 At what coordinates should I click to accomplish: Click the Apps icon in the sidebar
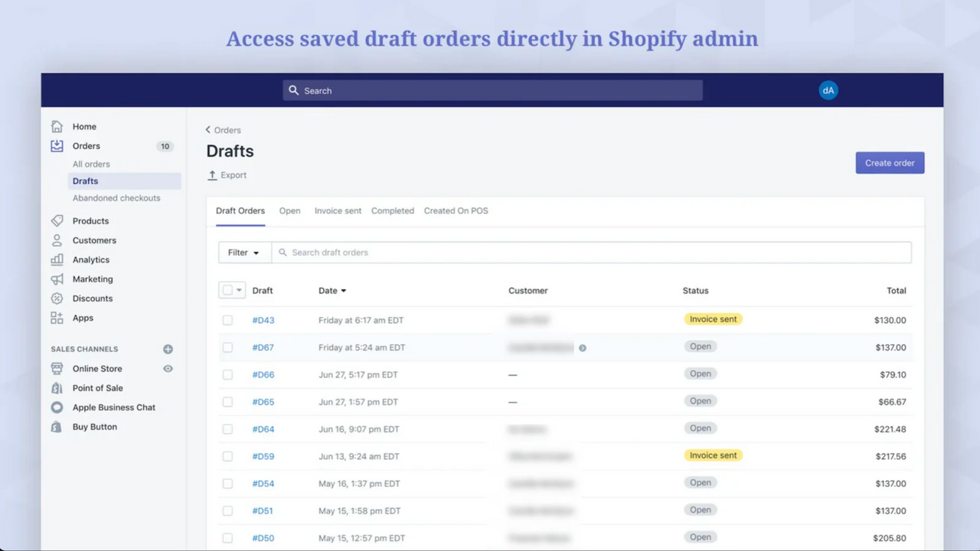(x=57, y=318)
